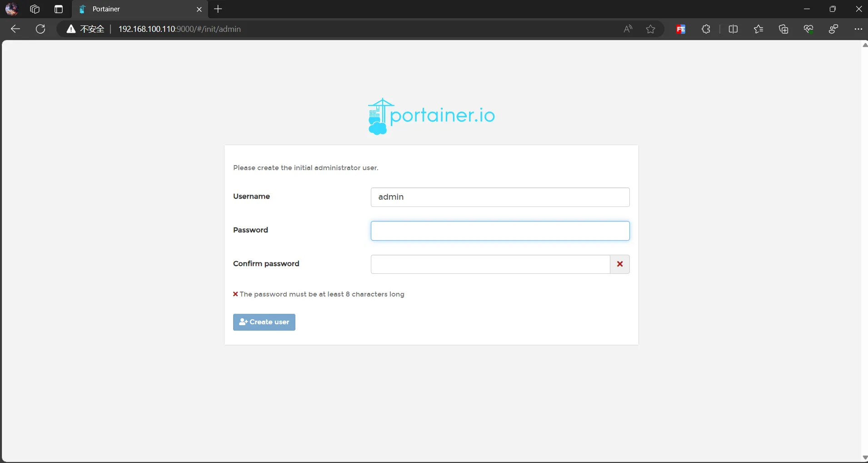
Task: Reload the current page
Action: tap(40, 29)
